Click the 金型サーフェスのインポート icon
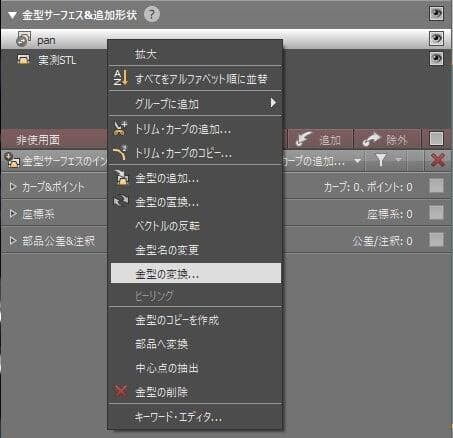 (x=13, y=160)
